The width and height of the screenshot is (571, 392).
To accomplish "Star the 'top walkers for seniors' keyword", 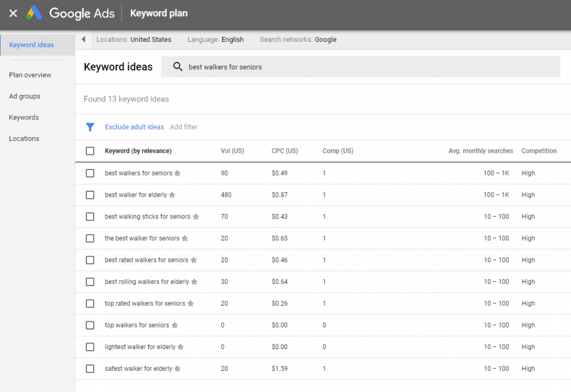I will pyautogui.click(x=175, y=326).
